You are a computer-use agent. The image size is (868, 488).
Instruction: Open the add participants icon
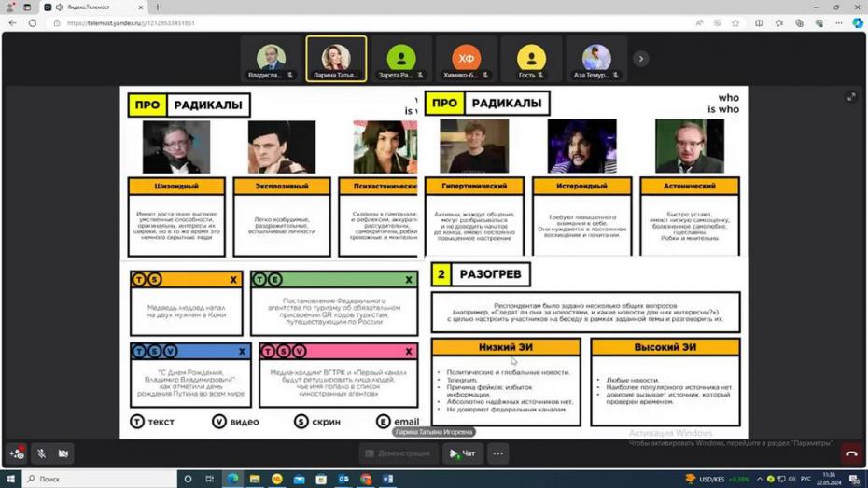[17, 453]
